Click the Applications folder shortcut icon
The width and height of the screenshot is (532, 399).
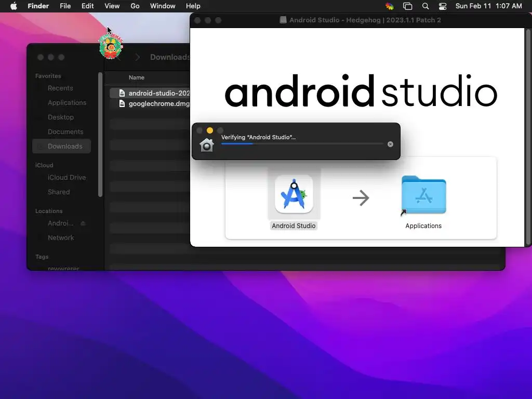423,195
